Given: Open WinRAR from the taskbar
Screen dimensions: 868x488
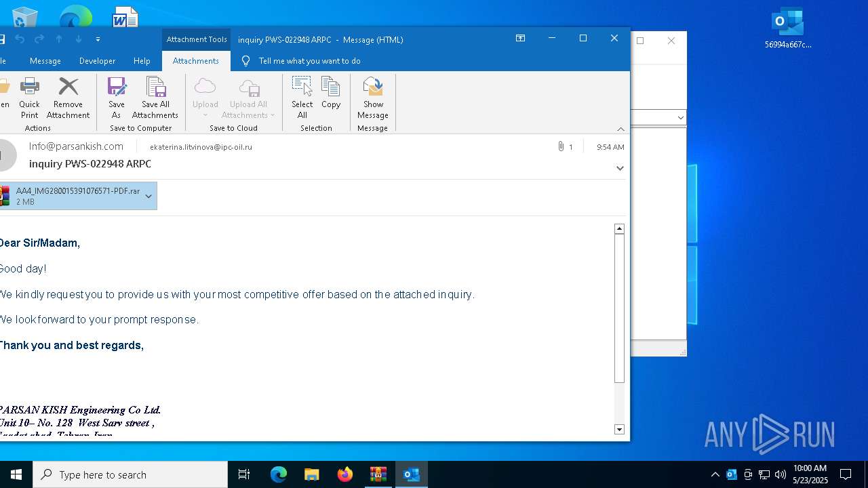Looking at the screenshot, I should (378, 474).
